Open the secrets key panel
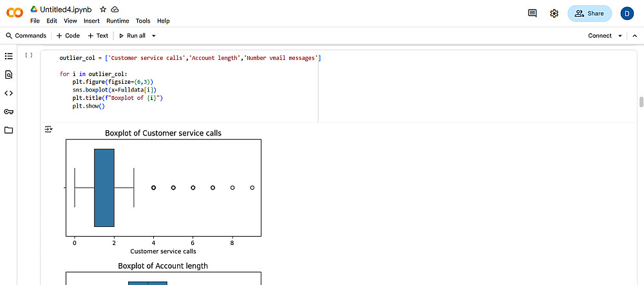The image size is (644, 285). [x=8, y=112]
